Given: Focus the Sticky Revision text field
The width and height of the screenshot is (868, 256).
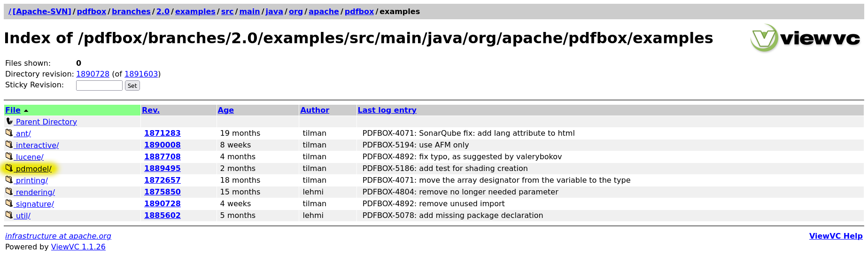Looking at the screenshot, I should 99,85.
